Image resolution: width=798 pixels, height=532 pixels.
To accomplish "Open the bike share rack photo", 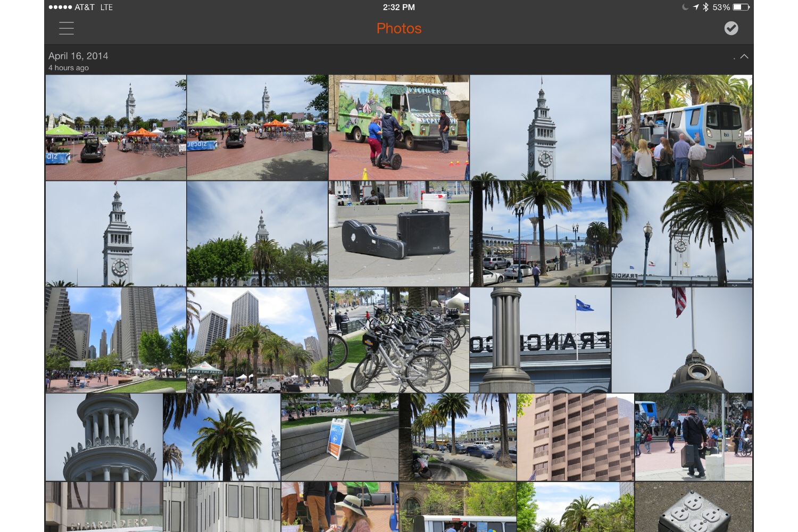I will 399,340.
